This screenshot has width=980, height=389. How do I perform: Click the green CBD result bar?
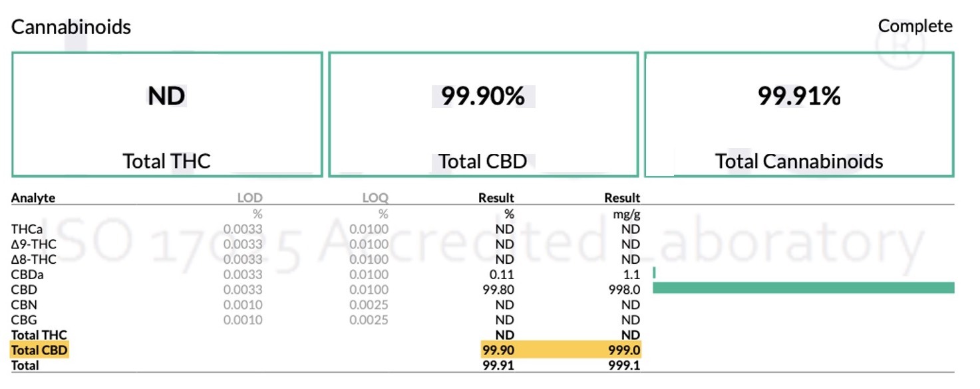pyautogui.click(x=804, y=288)
